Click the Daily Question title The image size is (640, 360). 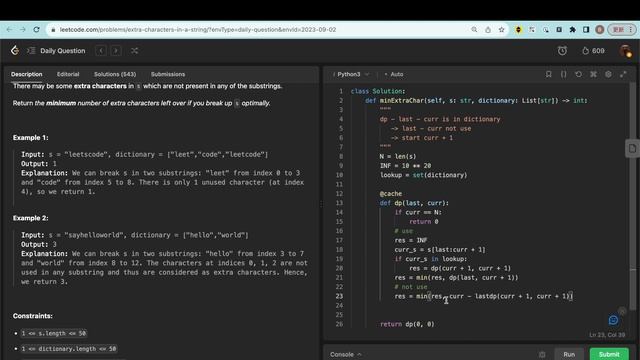point(62,51)
